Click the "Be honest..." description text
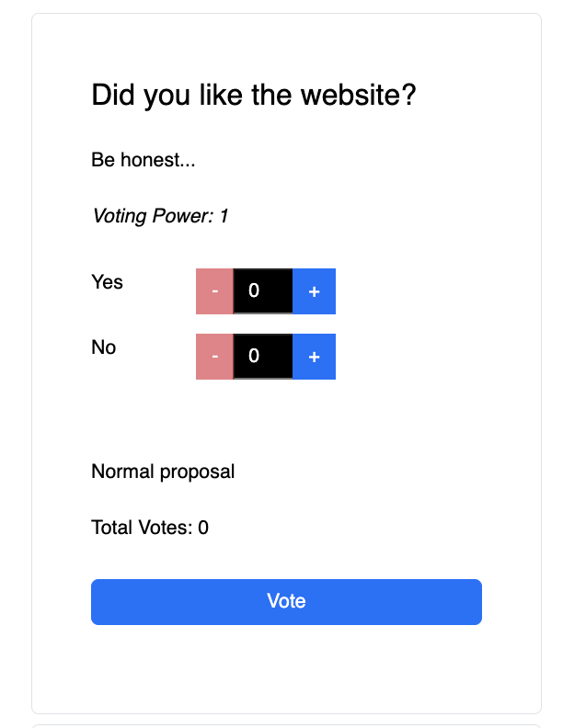The image size is (563, 728). click(144, 160)
